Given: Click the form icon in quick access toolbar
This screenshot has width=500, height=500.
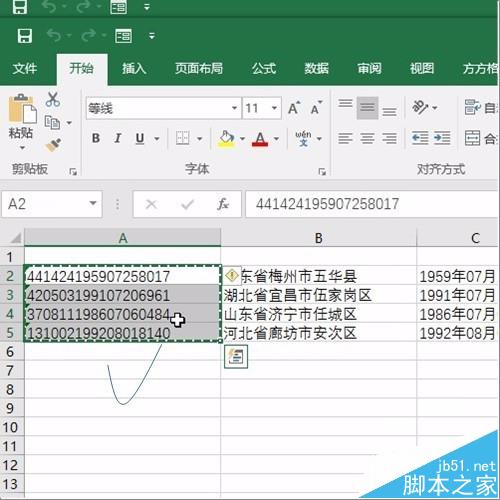Looking at the screenshot, I should (123, 36).
